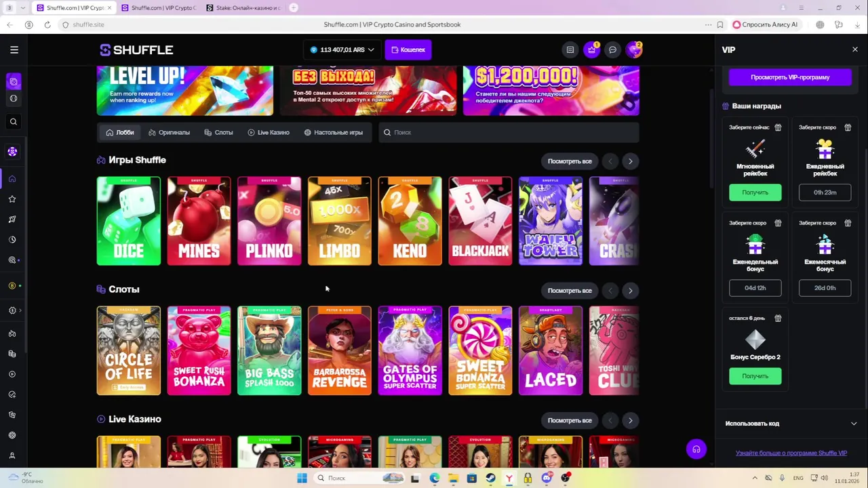Open the rocket icon in left sidebar
Viewport: 868px width, 488px height.
pyautogui.click(x=12, y=220)
